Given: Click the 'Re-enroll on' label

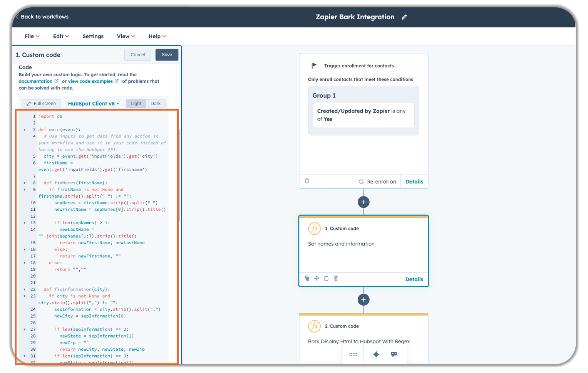Looking at the screenshot, I should point(382,181).
